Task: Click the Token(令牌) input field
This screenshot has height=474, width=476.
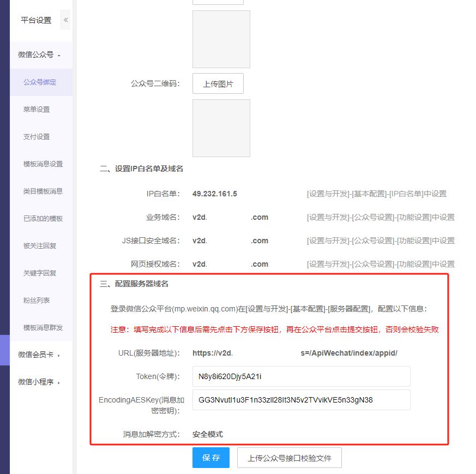Action: coord(301,376)
